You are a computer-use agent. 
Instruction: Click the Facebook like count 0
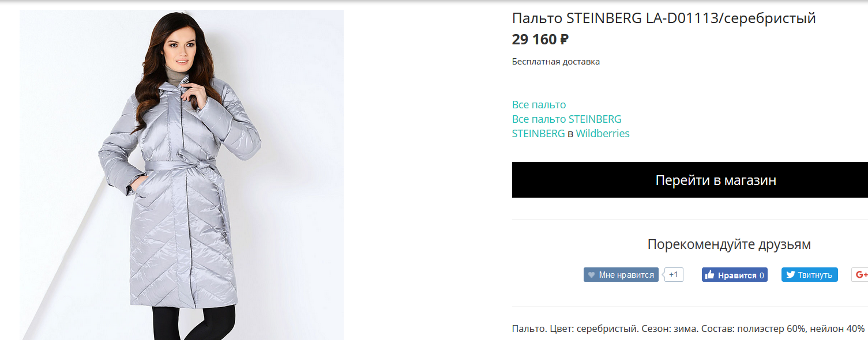pos(762,275)
